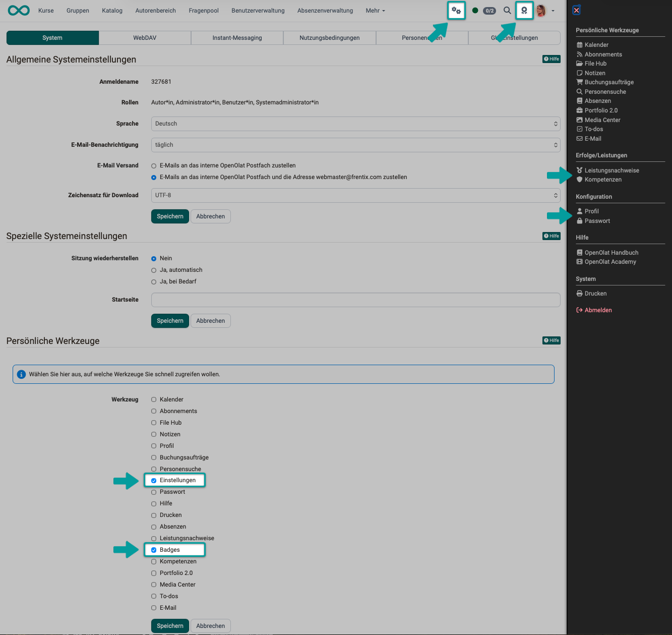672x635 pixels.
Task: Click Drucken in side panel
Action: coord(592,294)
